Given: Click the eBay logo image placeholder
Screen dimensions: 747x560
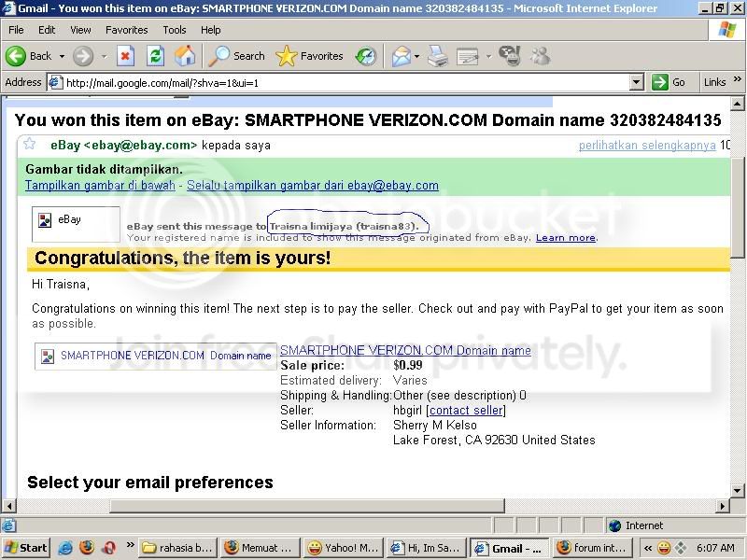Looking at the screenshot, I should pos(76,224).
